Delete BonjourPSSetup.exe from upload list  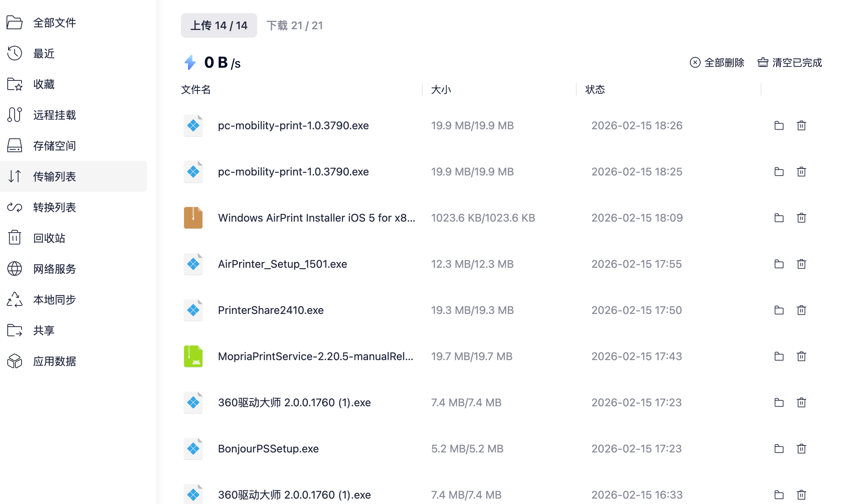click(801, 449)
